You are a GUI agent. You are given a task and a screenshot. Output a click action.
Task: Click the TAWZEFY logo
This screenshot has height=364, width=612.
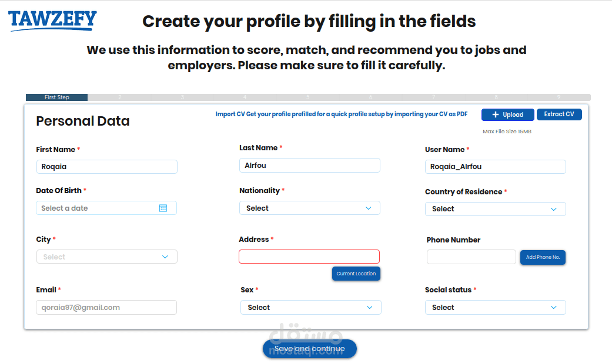pos(52,20)
